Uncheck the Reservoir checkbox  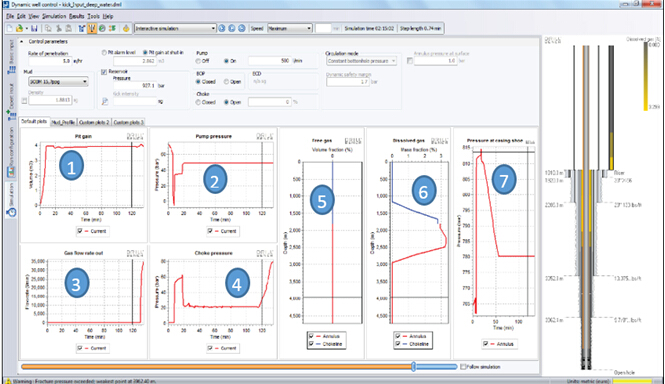click(104, 72)
